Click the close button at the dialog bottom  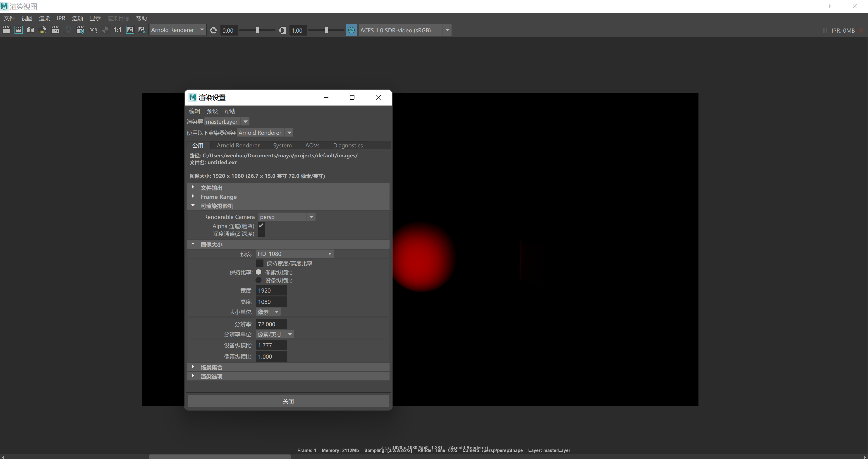(288, 401)
